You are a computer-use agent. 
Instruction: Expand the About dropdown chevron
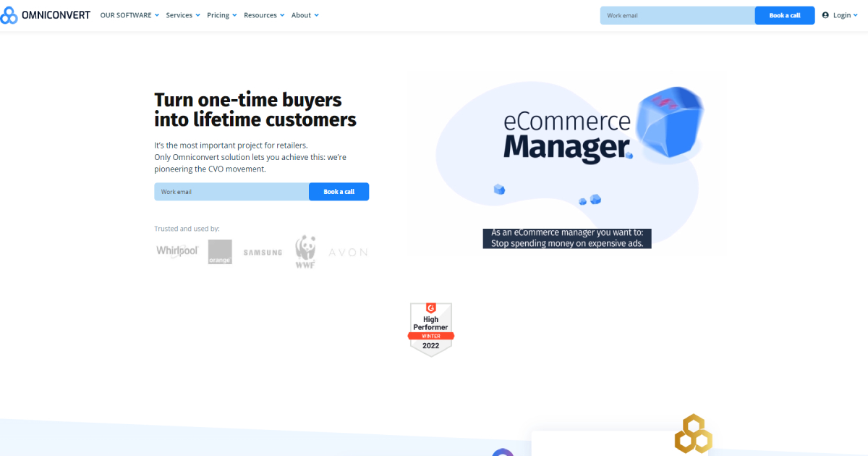(316, 15)
